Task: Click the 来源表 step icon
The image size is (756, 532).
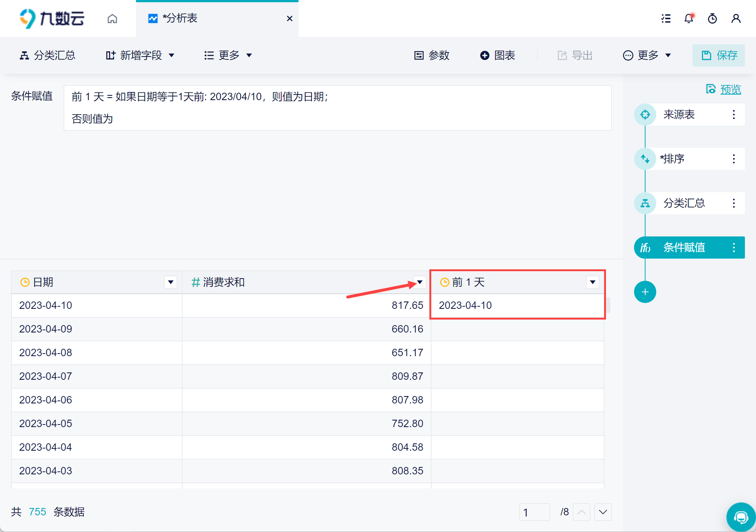Action: click(x=645, y=115)
